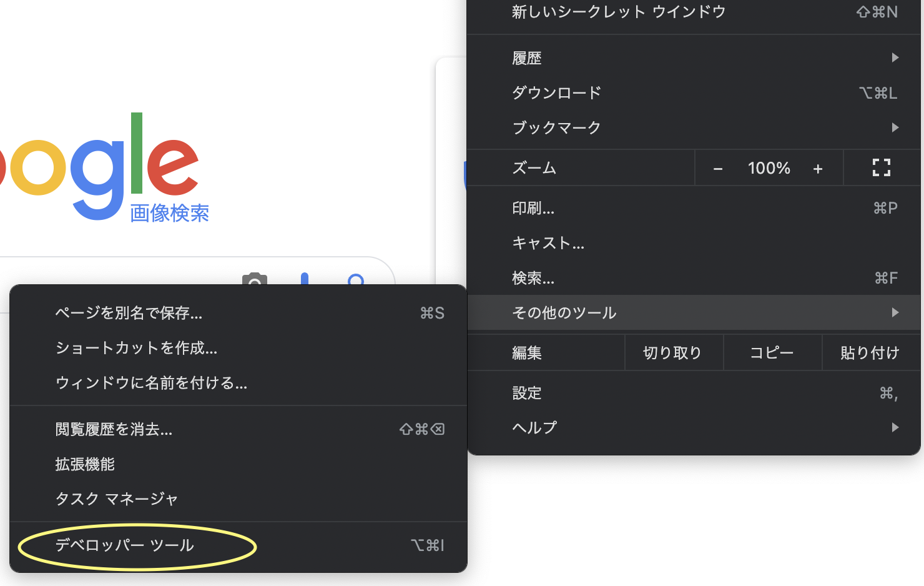Choose ウィンドウに名前を付ける... name window
The image size is (924, 586).
(238, 383)
